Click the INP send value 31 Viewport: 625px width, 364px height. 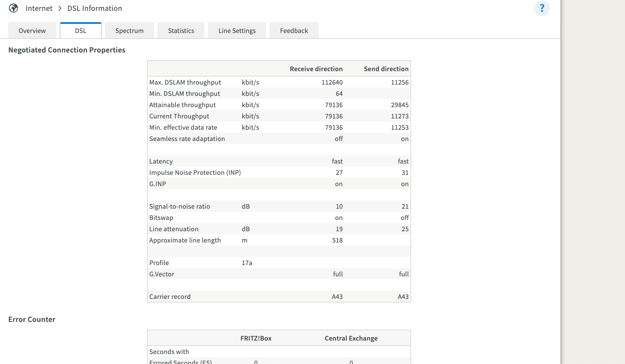pyautogui.click(x=405, y=173)
